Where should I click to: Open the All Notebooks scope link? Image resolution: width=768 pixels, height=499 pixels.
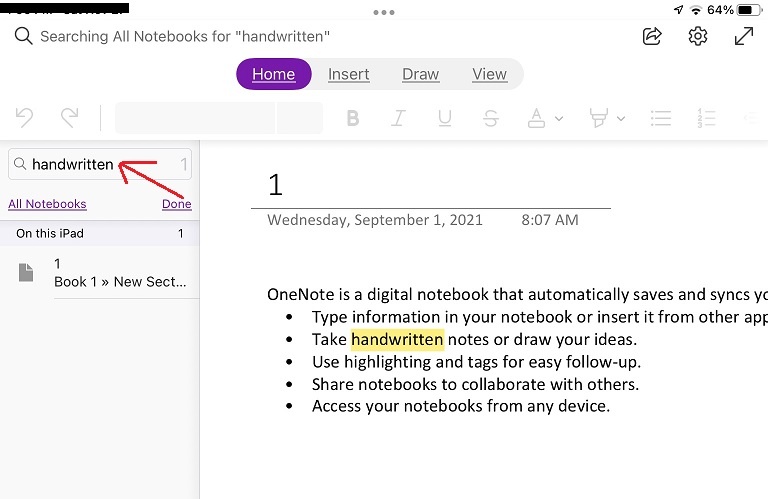tap(47, 204)
